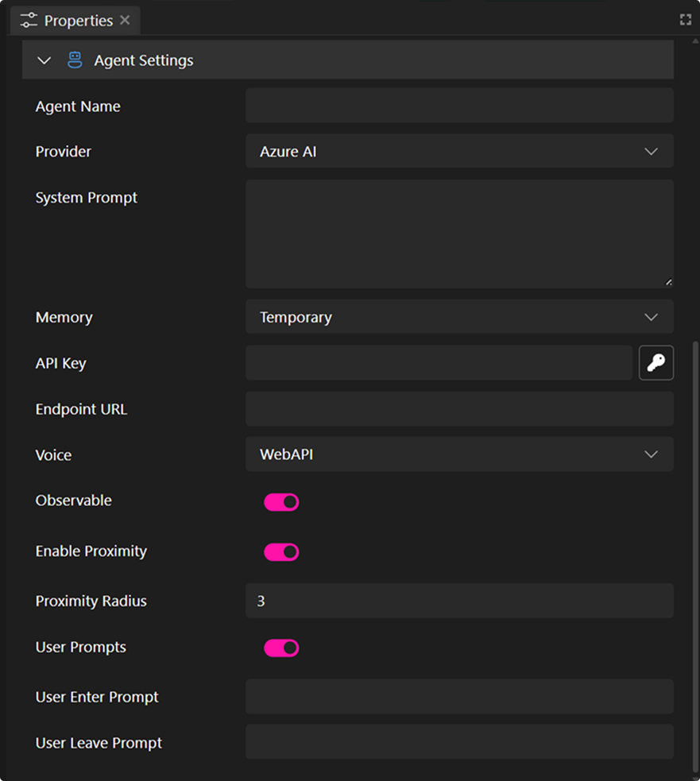This screenshot has height=781, width=700.
Task: Open the Voice dropdown set to WebAPI
Action: [x=459, y=454]
